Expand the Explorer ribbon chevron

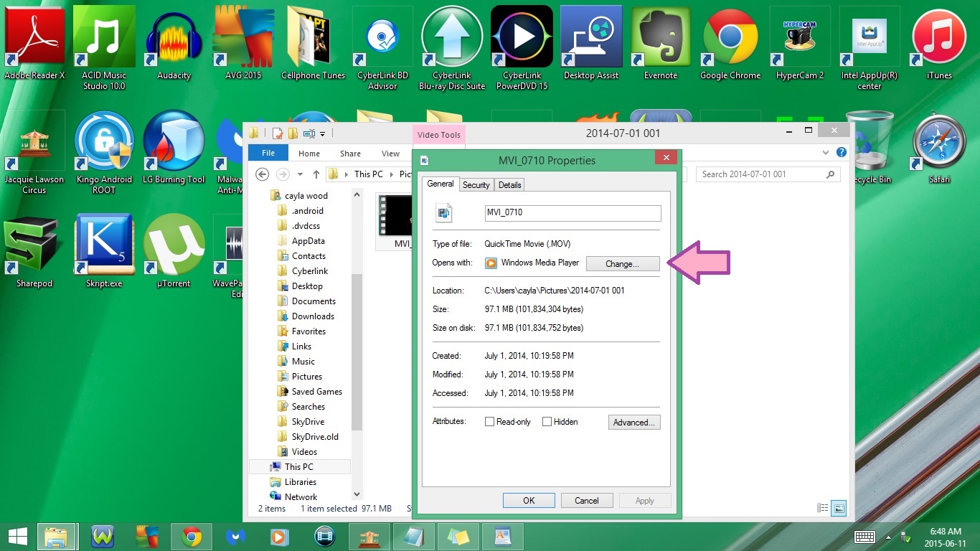click(x=826, y=153)
